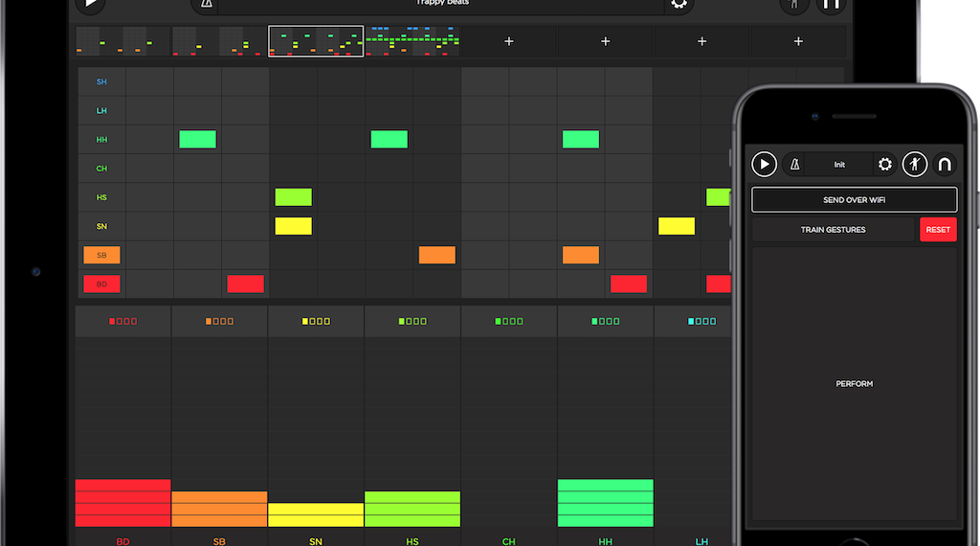Open the first pattern thumbnail
Viewport: 980px width, 546px height.
[123, 41]
